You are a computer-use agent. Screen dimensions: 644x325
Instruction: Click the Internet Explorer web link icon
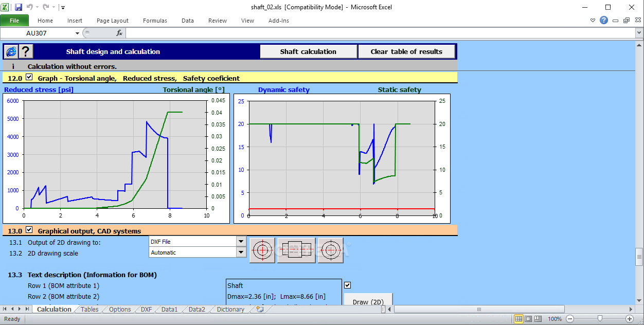click(x=11, y=51)
